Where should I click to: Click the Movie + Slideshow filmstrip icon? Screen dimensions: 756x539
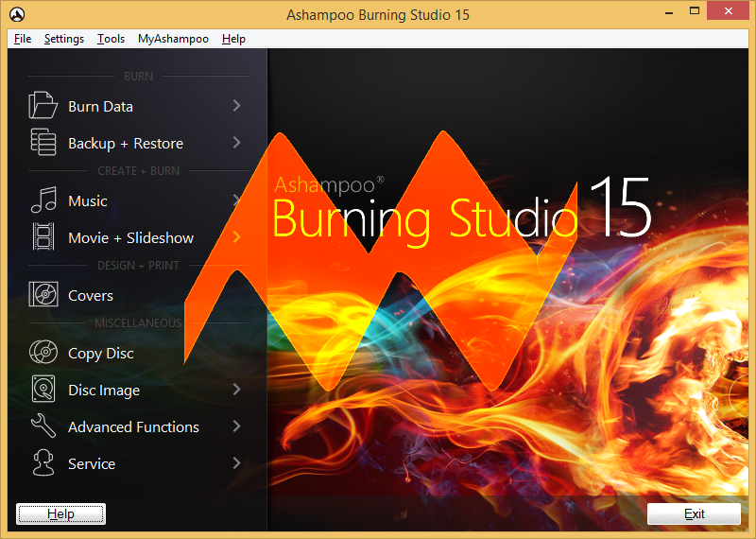43,236
